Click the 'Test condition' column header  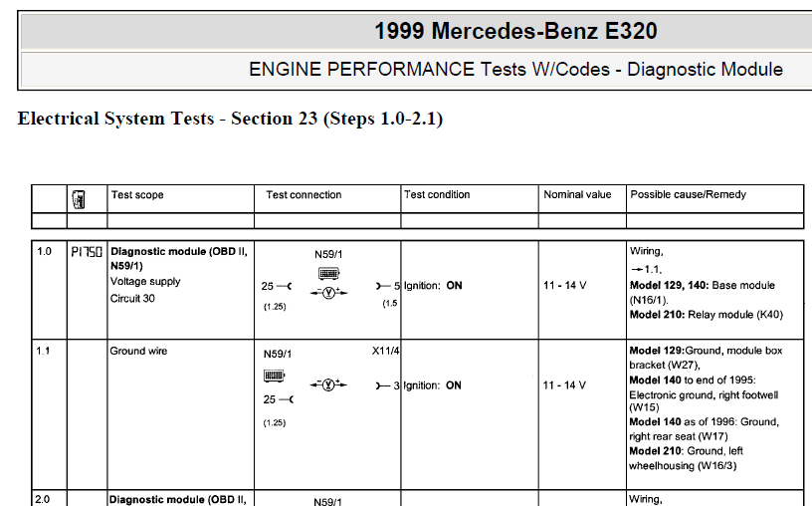point(437,194)
